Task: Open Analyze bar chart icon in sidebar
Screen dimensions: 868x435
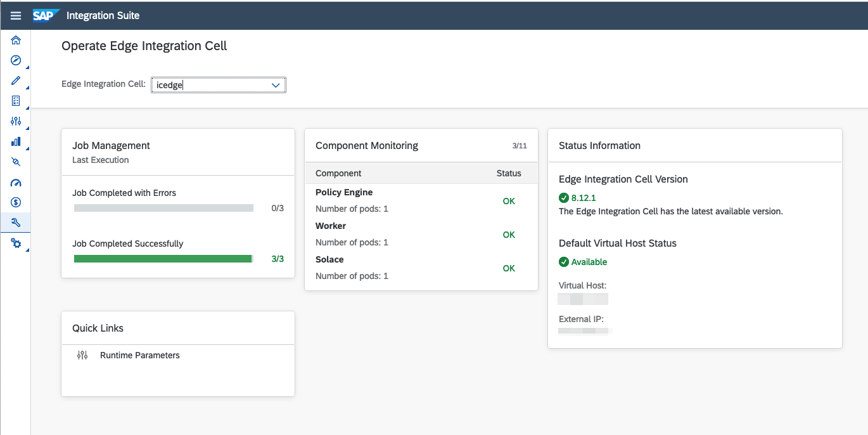Action: click(x=16, y=141)
